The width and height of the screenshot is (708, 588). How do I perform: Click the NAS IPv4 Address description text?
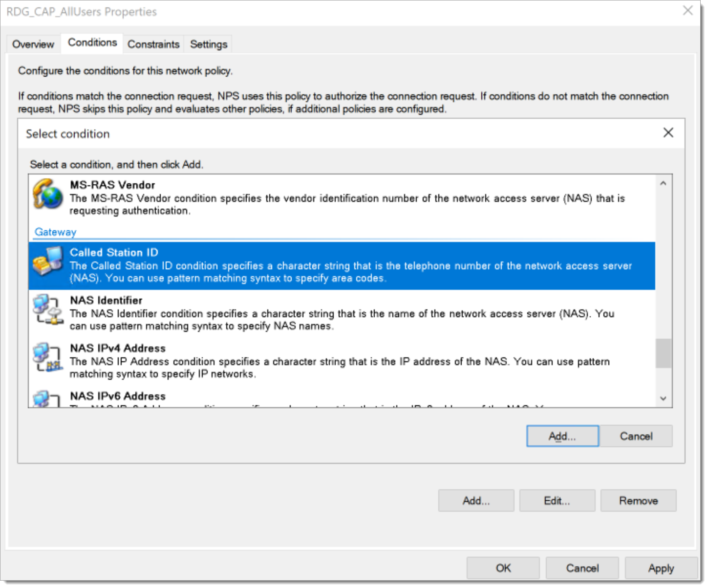[340, 368]
